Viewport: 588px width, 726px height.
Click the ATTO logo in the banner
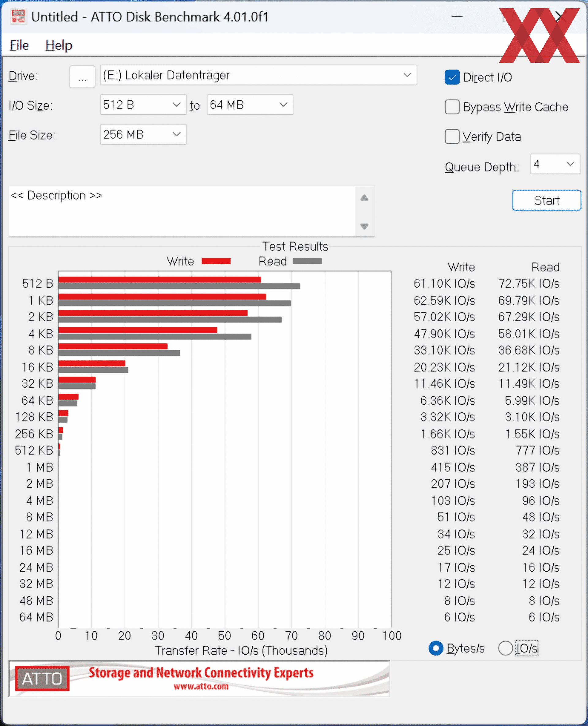pyautogui.click(x=42, y=679)
